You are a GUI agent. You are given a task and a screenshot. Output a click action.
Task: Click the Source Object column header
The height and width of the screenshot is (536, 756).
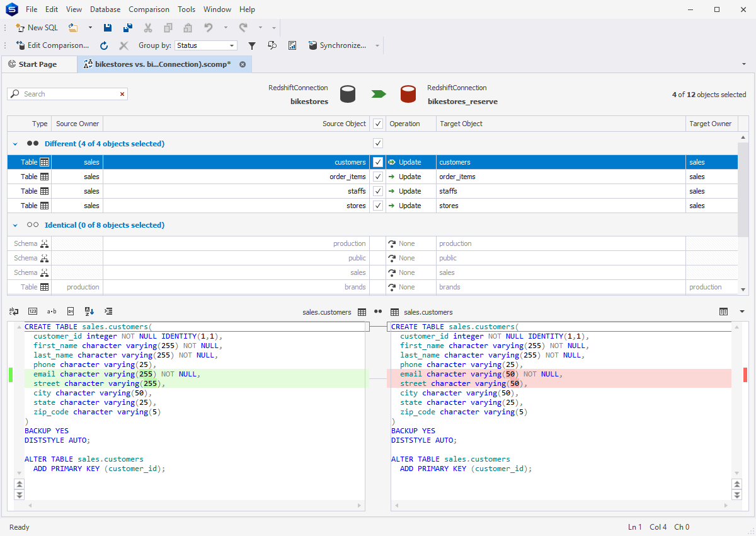[x=236, y=124]
